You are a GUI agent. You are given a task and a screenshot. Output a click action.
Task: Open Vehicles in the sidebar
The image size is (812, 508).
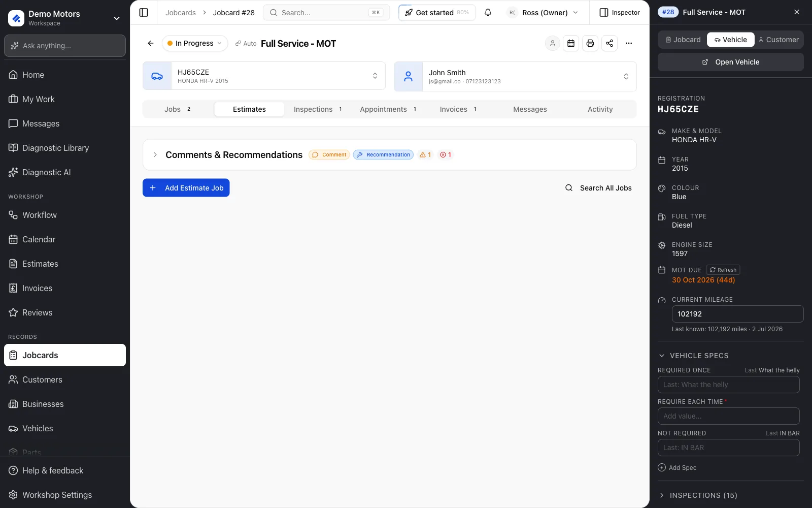[65, 428]
